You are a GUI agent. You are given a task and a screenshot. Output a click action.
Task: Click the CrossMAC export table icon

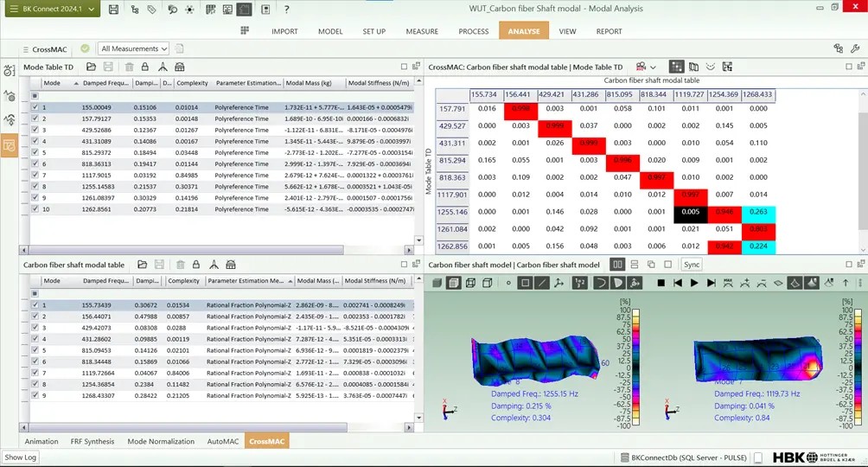point(727,67)
